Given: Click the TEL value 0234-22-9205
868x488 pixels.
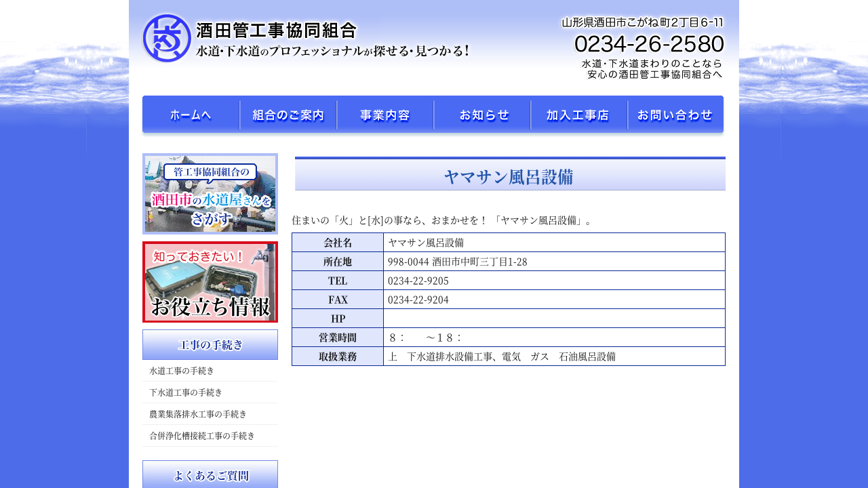Looking at the screenshot, I should pyautogui.click(x=418, y=281).
